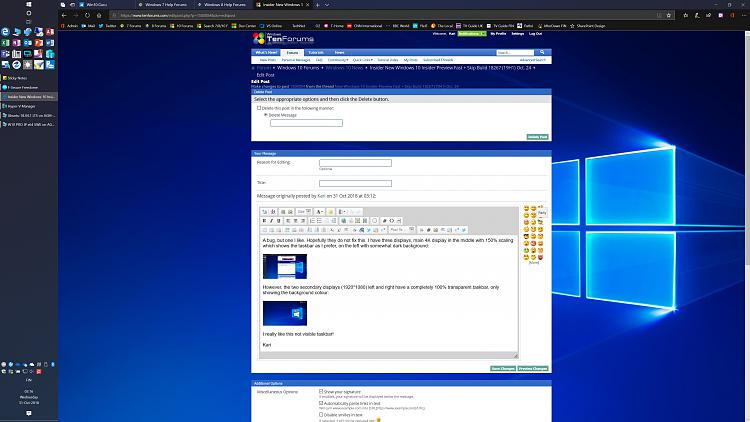The image size is (750, 422).
Task: Click the insert link icon in editor
Action: (x=343, y=221)
